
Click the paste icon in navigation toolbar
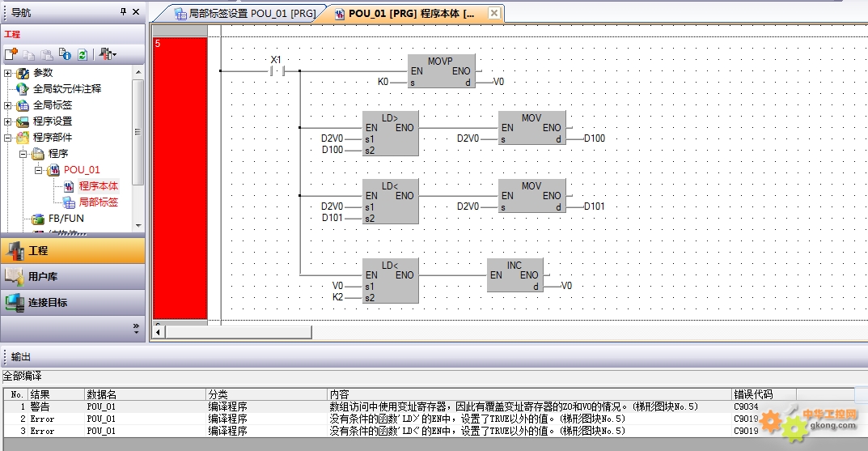coord(47,54)
